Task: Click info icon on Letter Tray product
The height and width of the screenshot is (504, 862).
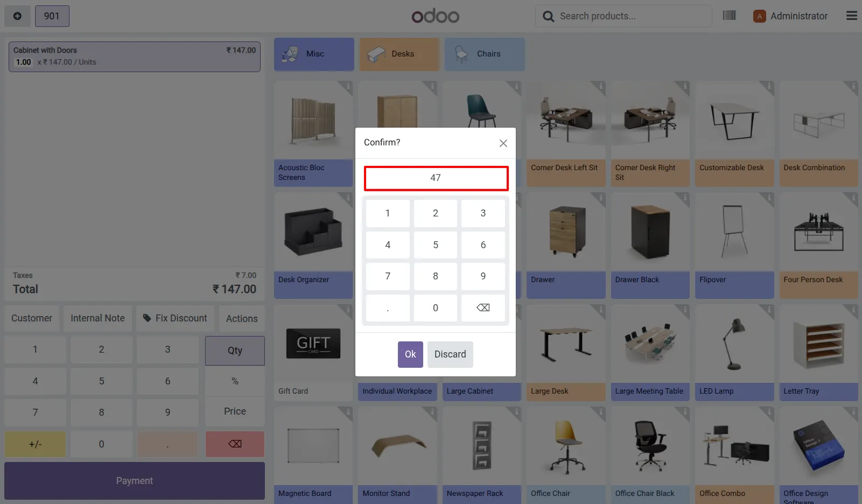Action: pos(853,310)
